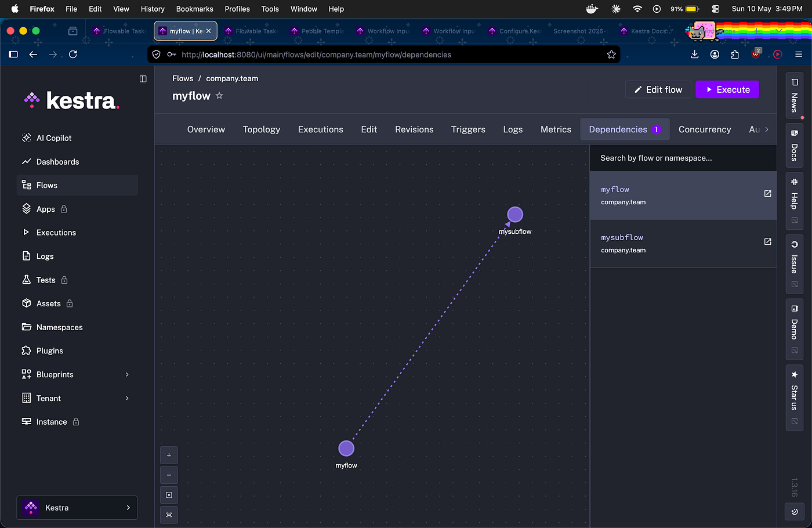Open the Triggers tab
The height and width of the screenshot is (528, 812).
point(468,129)
